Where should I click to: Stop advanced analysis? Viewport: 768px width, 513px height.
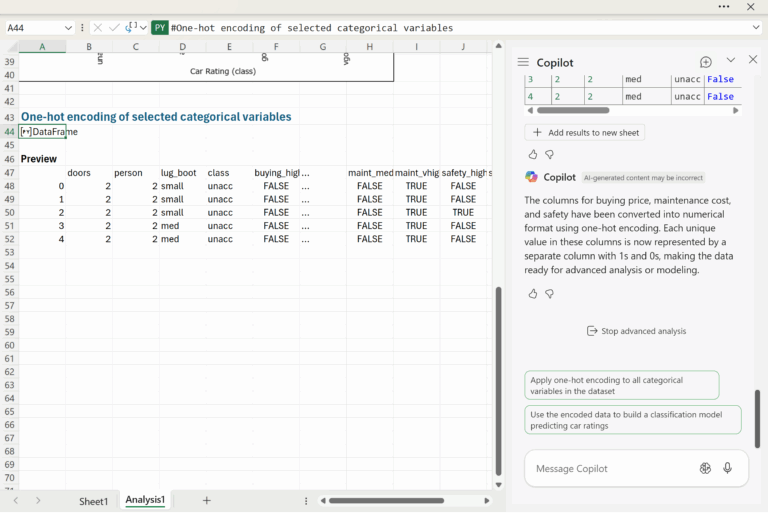coord(636,331)
